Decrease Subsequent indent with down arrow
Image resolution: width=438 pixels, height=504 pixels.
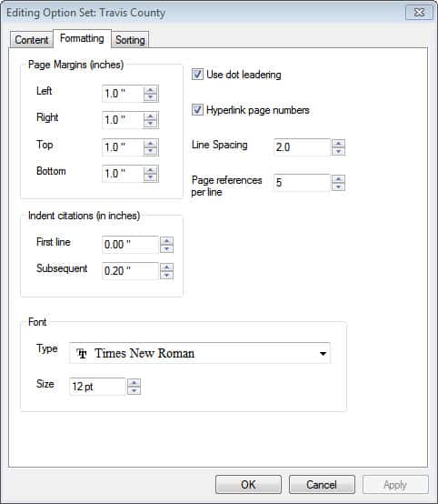pos(166,275)
